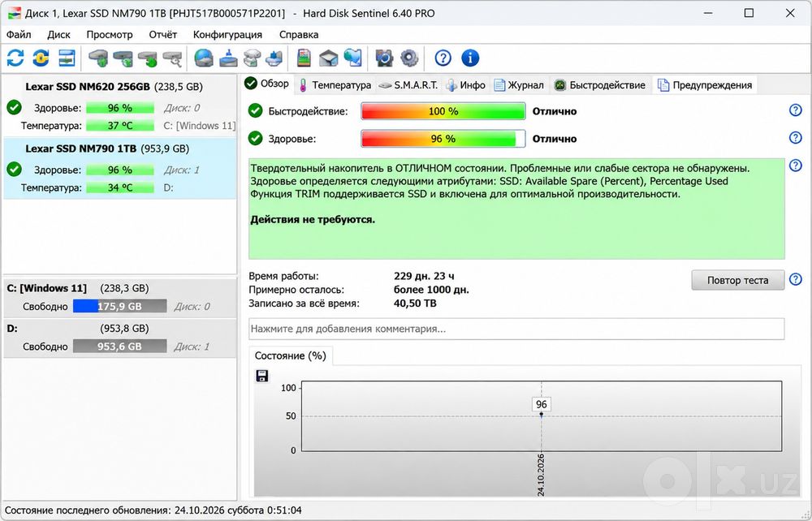
Task: Click green checkmark of Lexar NM620 health
Action: coord(15,108)
